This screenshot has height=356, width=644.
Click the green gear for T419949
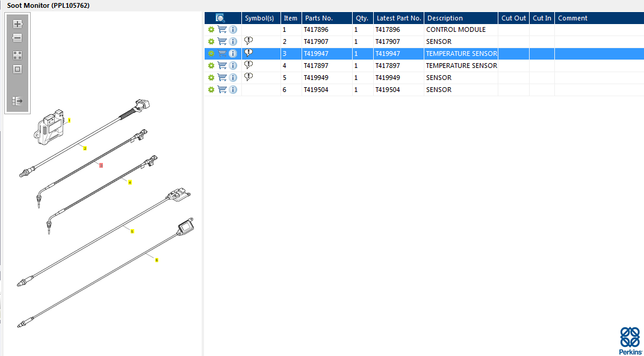[211, 78]
